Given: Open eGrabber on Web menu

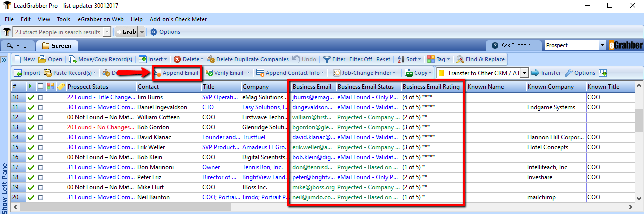Looking at the screenshot, I should (100, 19).
